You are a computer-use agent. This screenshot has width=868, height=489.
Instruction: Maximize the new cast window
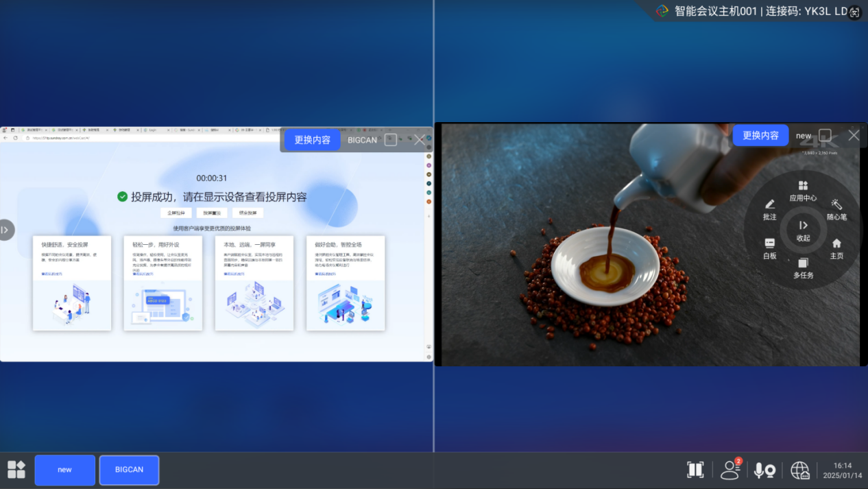click(x=825, y=136)
